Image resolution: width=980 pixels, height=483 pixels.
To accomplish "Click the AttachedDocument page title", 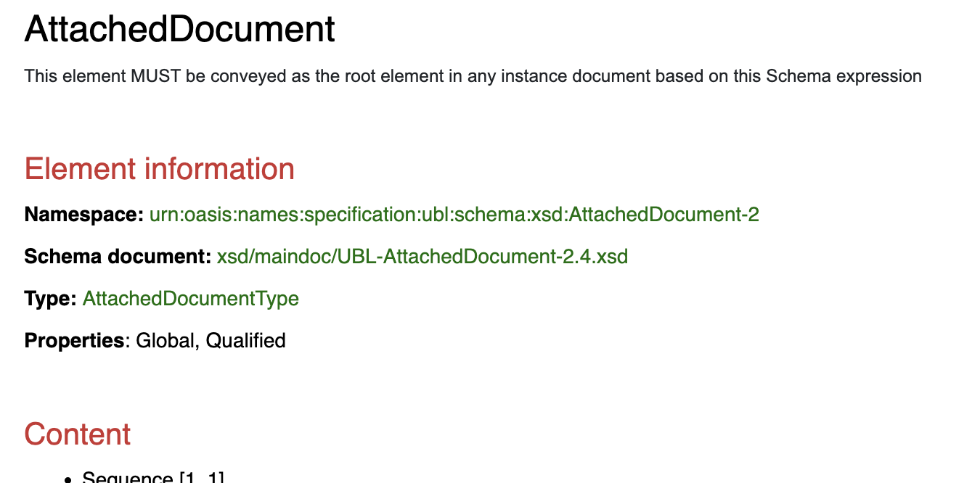I will pos(180,30).
